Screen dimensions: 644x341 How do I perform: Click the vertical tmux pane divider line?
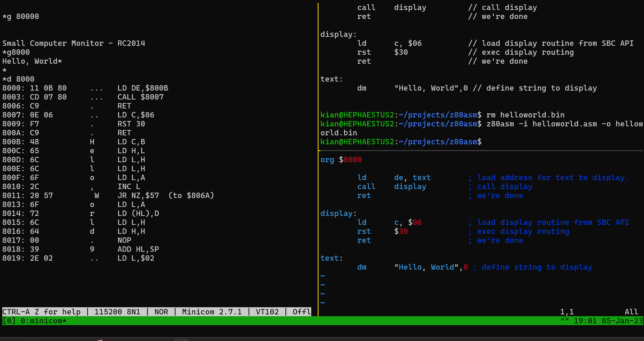(x=318, y=159)
